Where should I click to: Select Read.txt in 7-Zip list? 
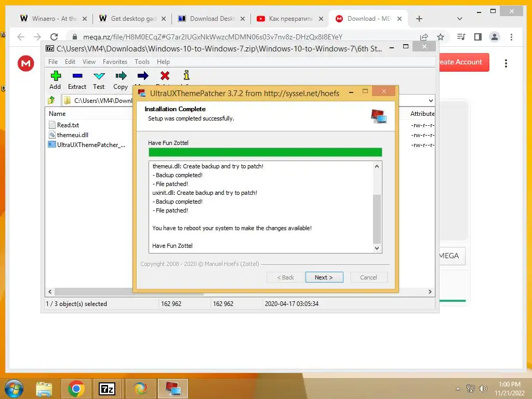[68, 125]
